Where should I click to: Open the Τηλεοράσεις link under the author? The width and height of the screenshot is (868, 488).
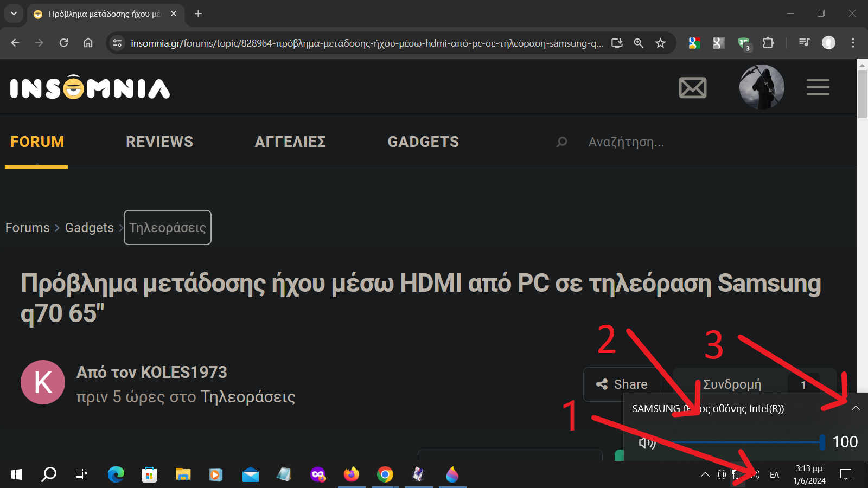(248, 397)
